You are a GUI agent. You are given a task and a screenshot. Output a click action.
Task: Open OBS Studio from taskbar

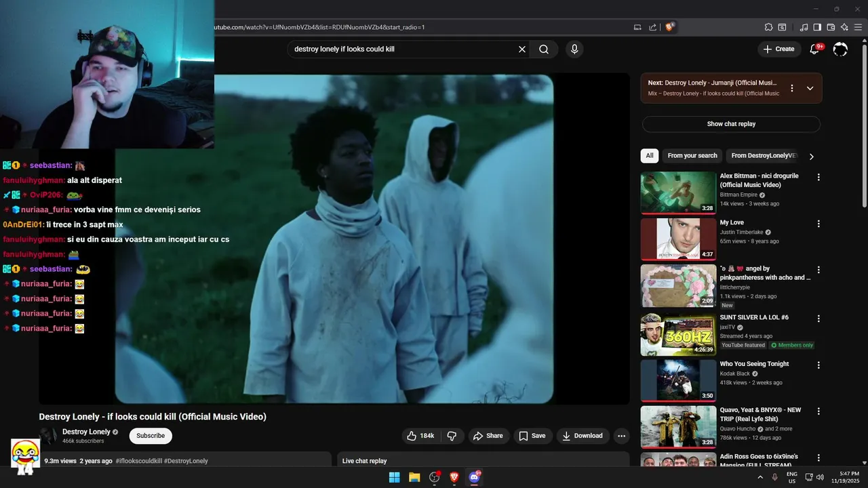(435, 477)
